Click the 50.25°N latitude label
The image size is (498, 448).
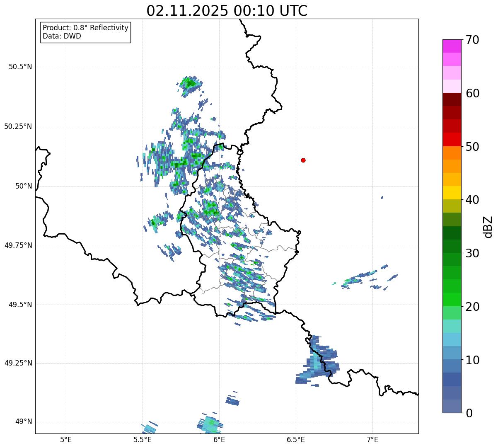click(x=18, y=126)
